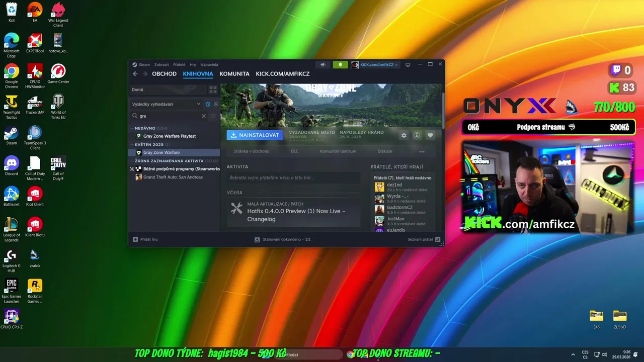Open the Diskuze link
644x362 pixels.
(x=385, y=151)
